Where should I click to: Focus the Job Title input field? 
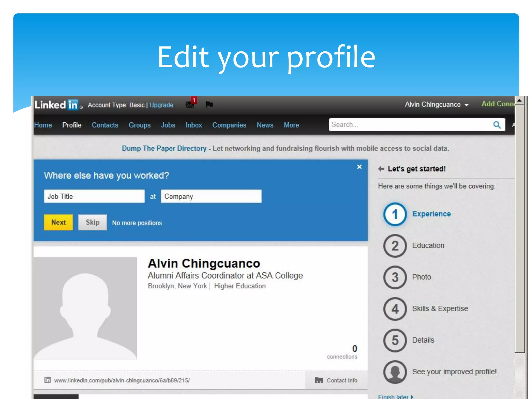94,196
